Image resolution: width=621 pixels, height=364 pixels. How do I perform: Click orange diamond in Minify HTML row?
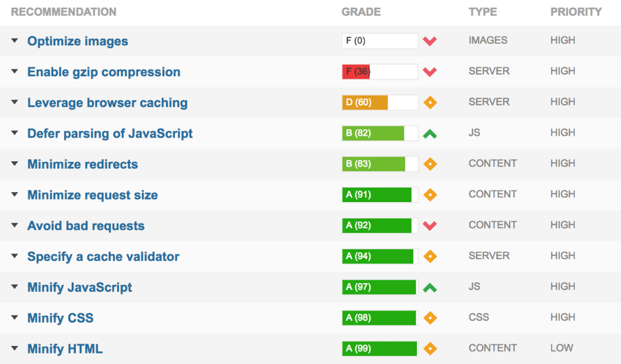[x=430, y=348]
